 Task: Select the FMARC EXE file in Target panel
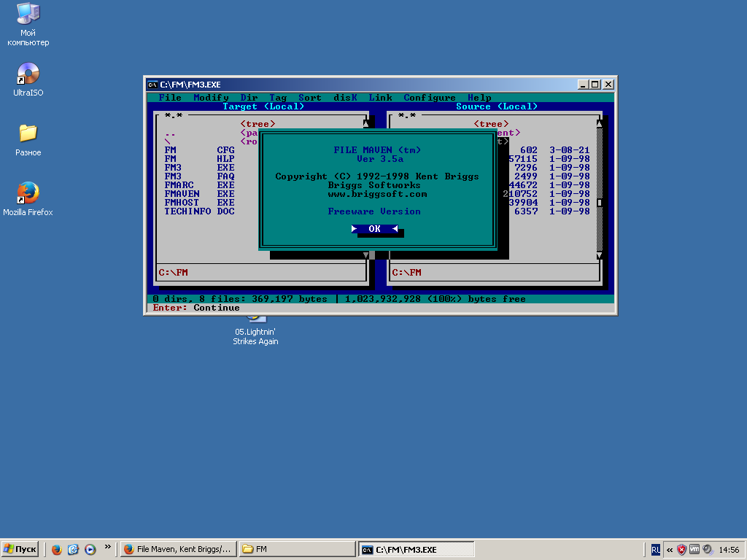click(200, 184)
